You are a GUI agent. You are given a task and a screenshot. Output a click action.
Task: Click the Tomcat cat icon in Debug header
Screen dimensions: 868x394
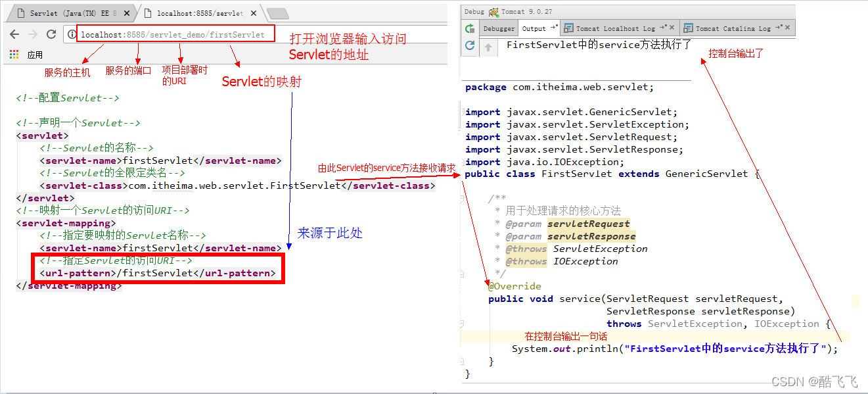point(493,11)
